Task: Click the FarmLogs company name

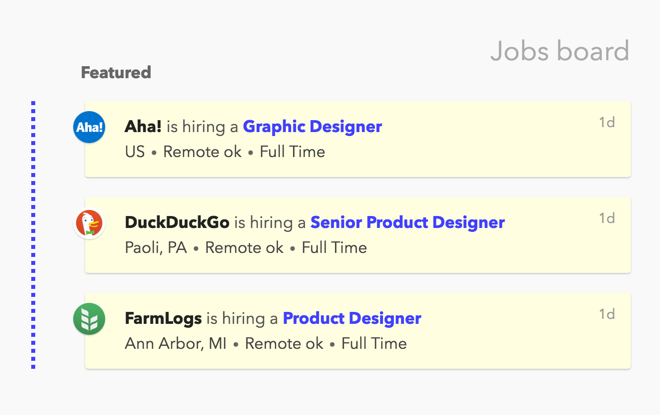Action: click(163, 319)
